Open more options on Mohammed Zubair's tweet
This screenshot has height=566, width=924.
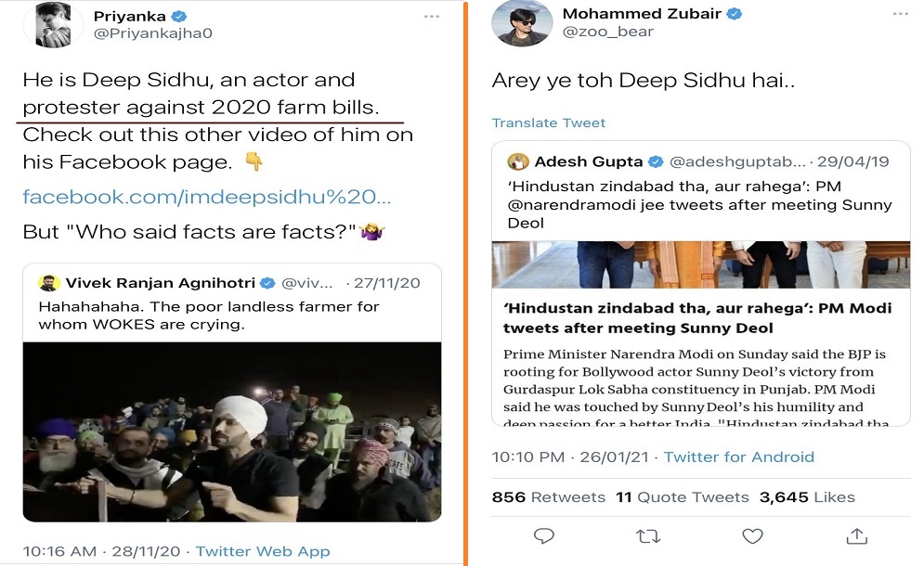click(901, 16)
